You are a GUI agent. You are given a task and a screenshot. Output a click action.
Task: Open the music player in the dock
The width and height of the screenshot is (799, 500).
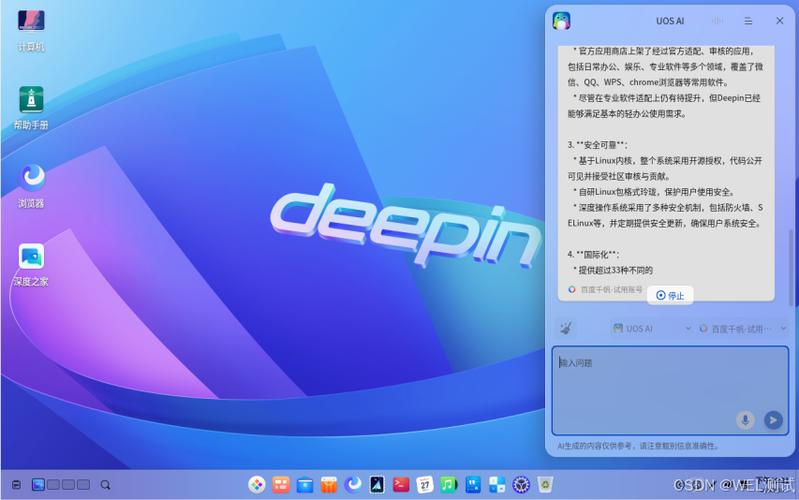[x=449, y=484]
